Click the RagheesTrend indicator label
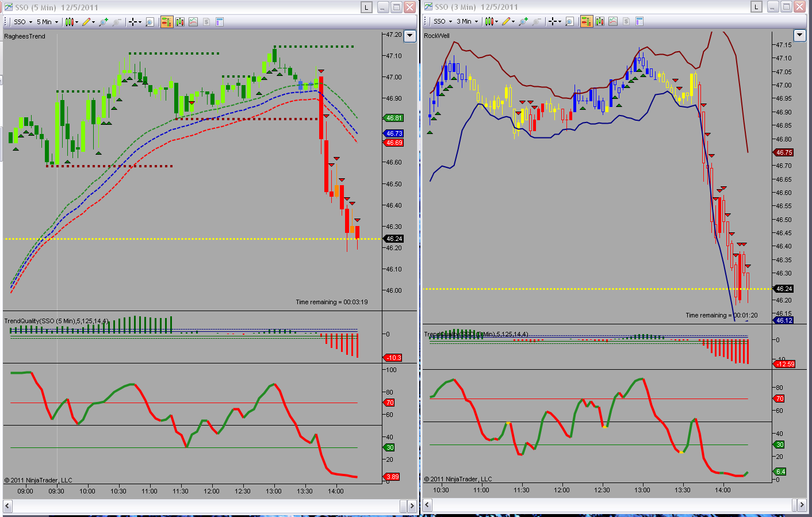This screenshot has height=517, width=812. pyautogui.click(x=25, y=36)
